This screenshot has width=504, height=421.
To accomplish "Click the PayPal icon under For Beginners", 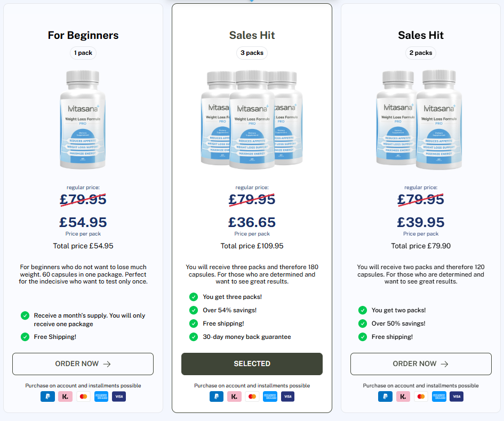I will [x=47, y=396].
